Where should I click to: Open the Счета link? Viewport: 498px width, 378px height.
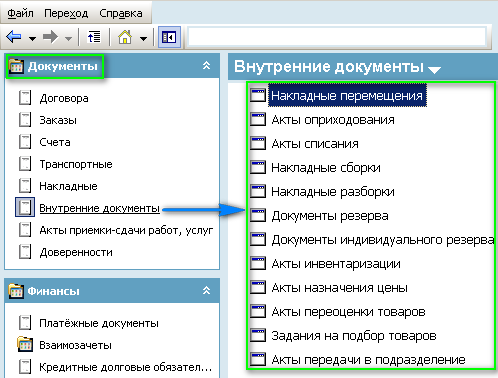tap(55, 142)
